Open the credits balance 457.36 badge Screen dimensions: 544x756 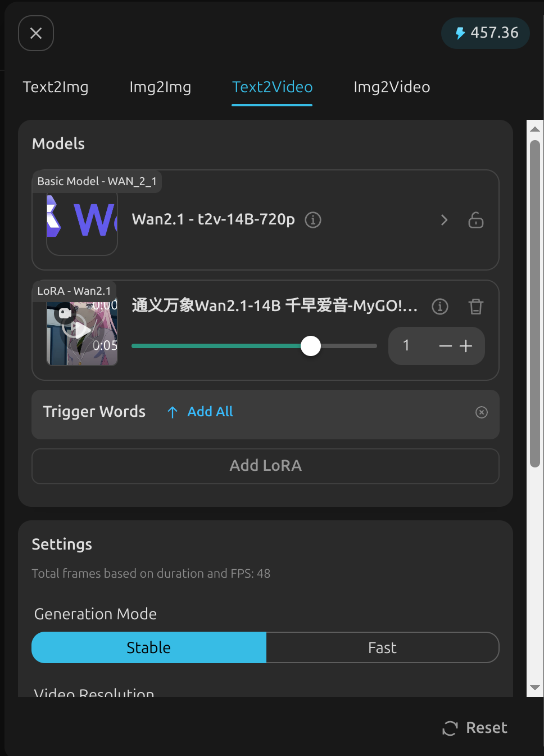click(486, 33)
